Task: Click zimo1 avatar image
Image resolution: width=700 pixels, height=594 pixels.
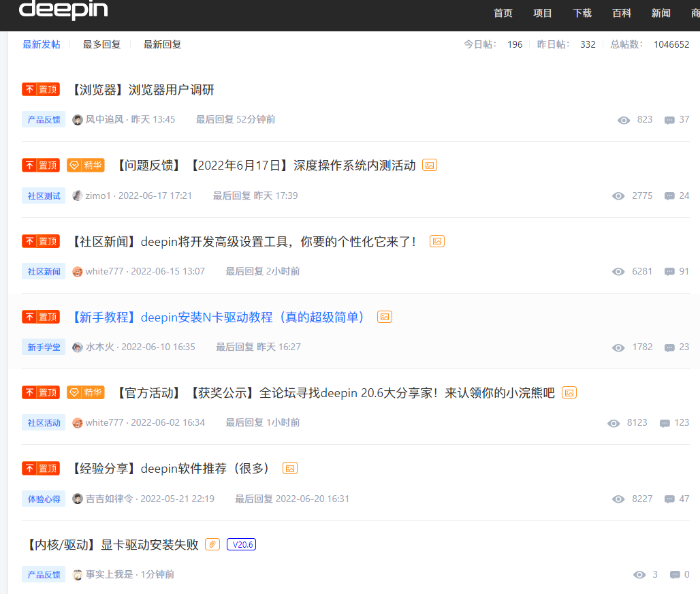Action: [78, 196]
